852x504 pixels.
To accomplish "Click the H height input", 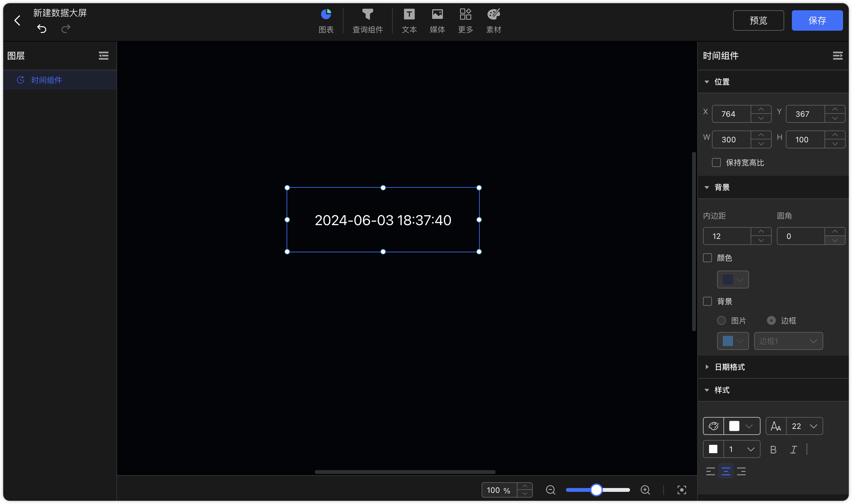I will (805, 139).
